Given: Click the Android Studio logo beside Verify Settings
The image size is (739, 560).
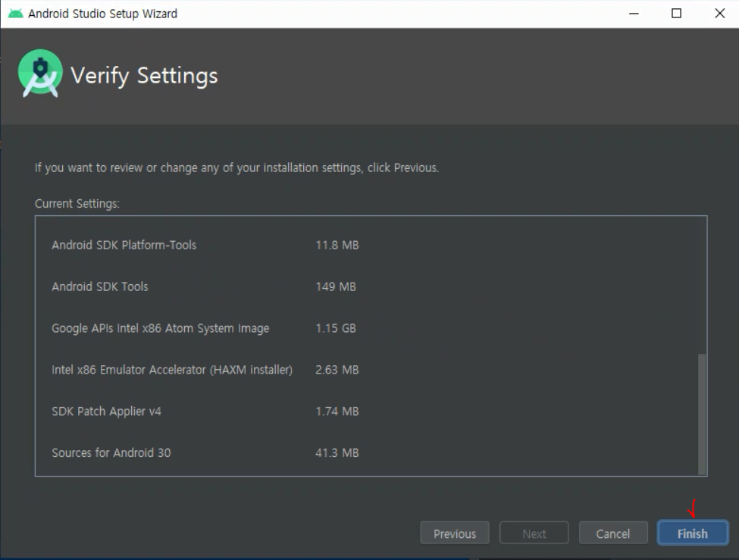Looking at the screenshot, I should [x=40, y=73].
